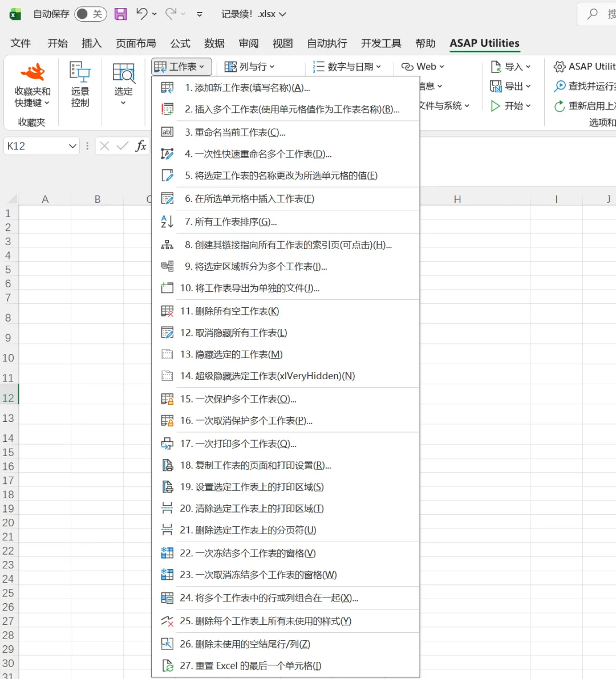Screen dimensions: 616x679
Task: Choose 19. 设置选定工作表上的打印区域
Action: [x=286, y=487]
